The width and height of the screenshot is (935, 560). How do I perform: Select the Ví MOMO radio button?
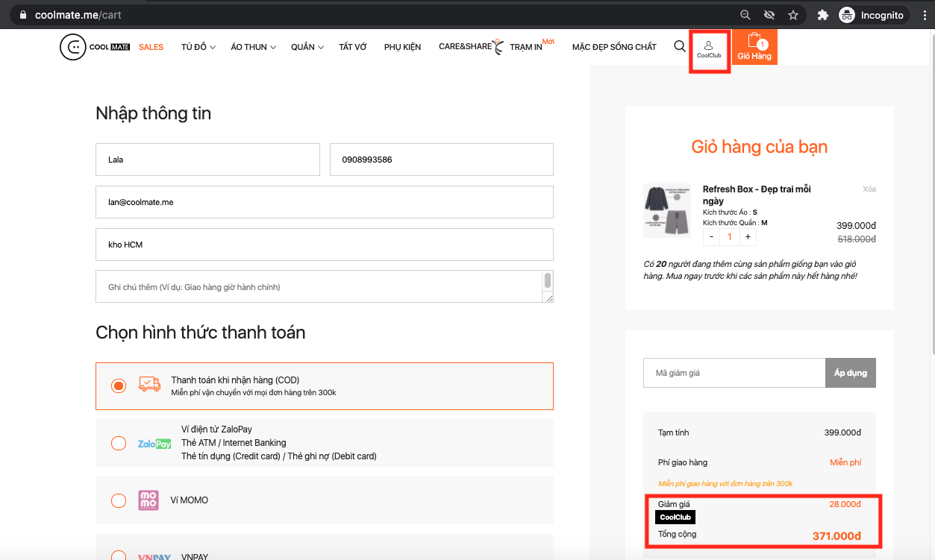click(118, 500)
